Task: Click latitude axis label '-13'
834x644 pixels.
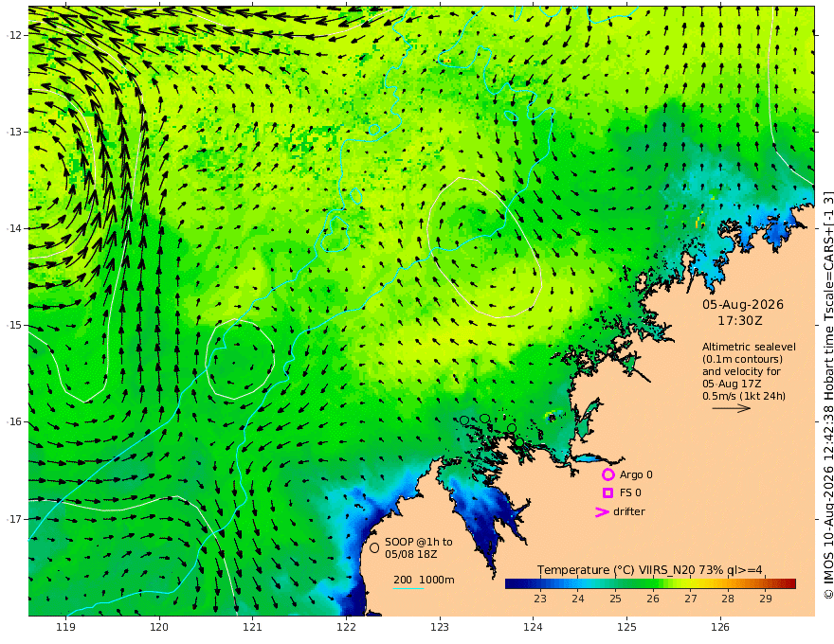Action: click(x=15, y=132)
